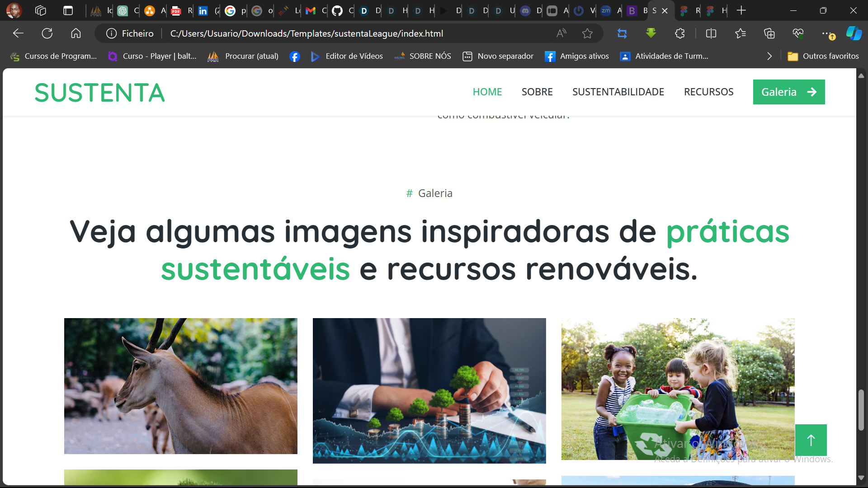Click the back navigation arrow
Screen dimensions: 868x488
(x=18, y=33)
